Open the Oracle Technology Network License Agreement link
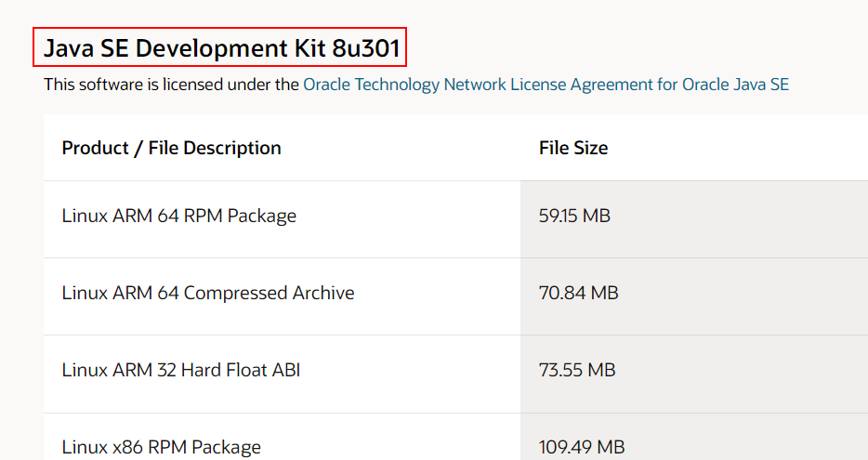 point(546,85)
